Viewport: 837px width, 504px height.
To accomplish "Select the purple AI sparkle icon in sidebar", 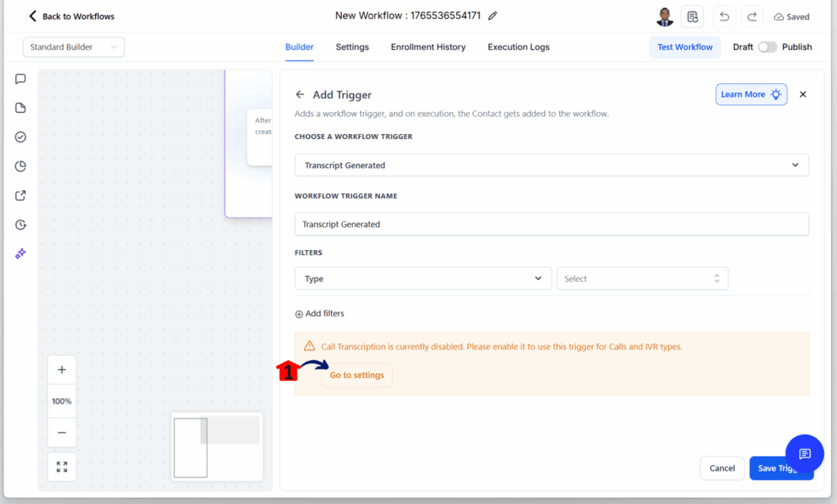I will point(20,253).
